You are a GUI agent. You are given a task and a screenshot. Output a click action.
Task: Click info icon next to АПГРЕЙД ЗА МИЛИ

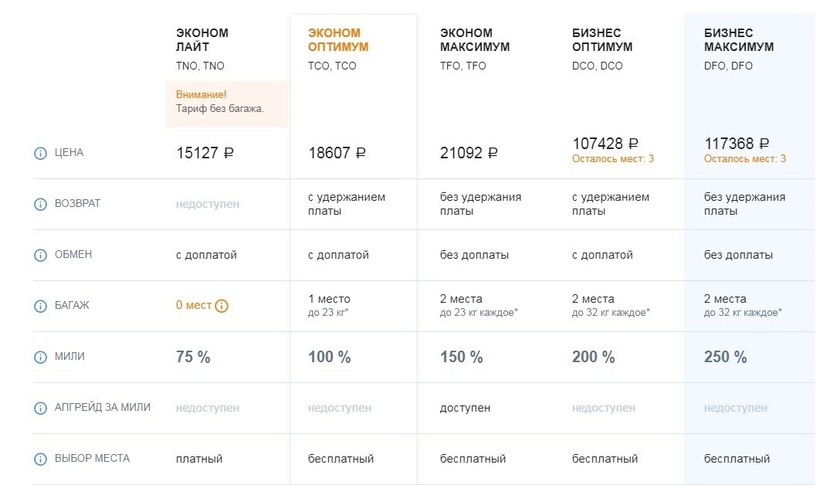coord(41,408)
